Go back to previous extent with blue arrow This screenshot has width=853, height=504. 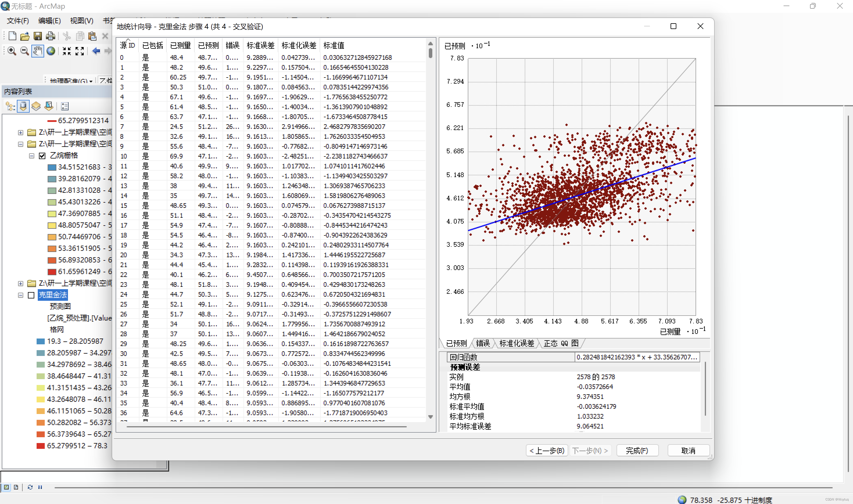coord(96,51)
